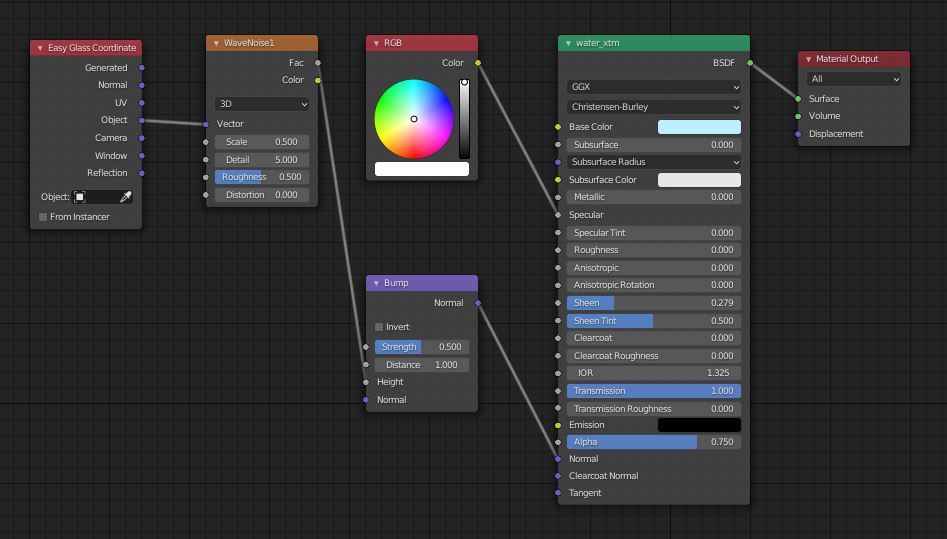The height and width of the screenshot is (539, 947).
Task: Click the Bump Normal output socket
Action: click(x=478, y=303)
